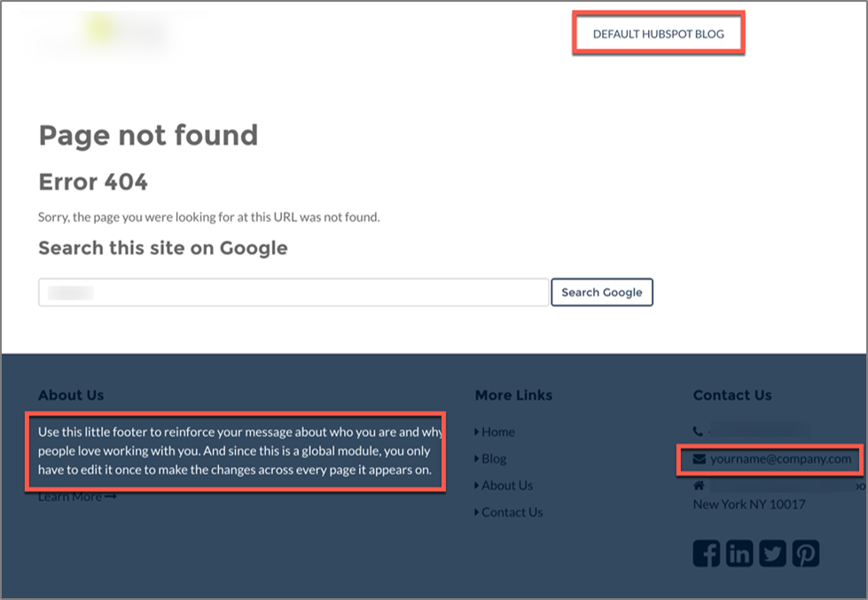The width and height of the screenshot is (868, 600).
Task: Click the phone icon under Contact Us
Action: [x=697, y=431]
